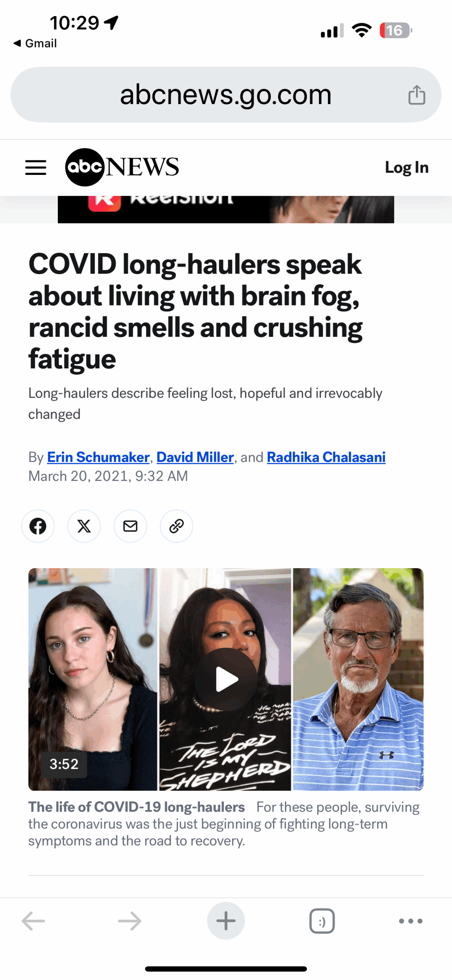Open Radhika Chalasani's author link
Viewport: 452px width, 980px height.
326,457
